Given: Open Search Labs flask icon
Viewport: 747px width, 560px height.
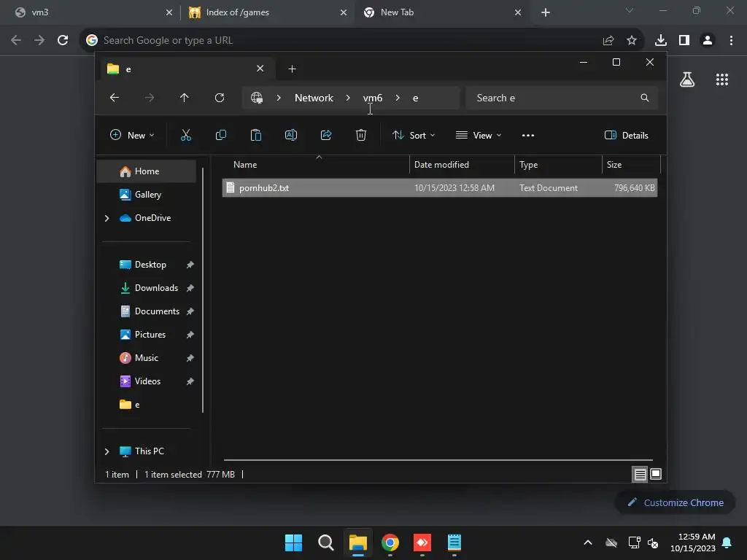Looking at the screenshot, I should [687, 79].
